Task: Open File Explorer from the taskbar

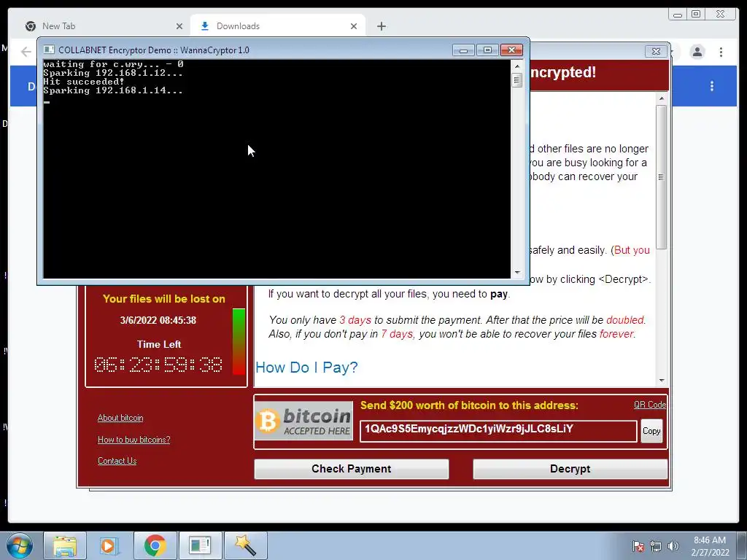Action: point(65,545)
